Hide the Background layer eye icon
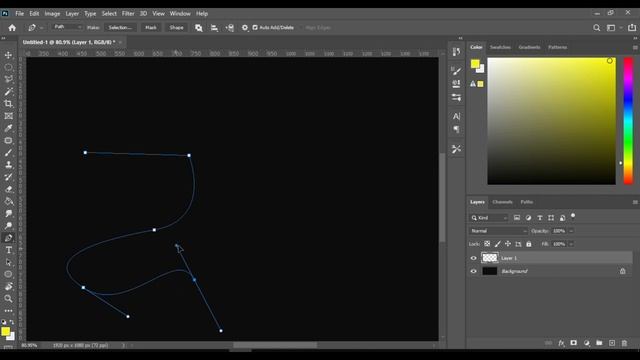The height and width of the screenshot is (360, 640). point(473,271)
